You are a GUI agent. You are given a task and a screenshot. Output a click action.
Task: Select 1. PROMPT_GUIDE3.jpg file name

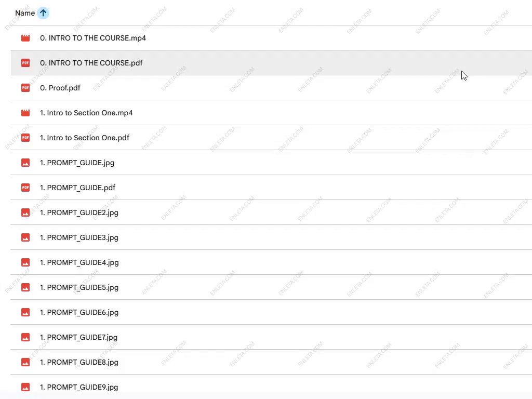coord(79,237)
